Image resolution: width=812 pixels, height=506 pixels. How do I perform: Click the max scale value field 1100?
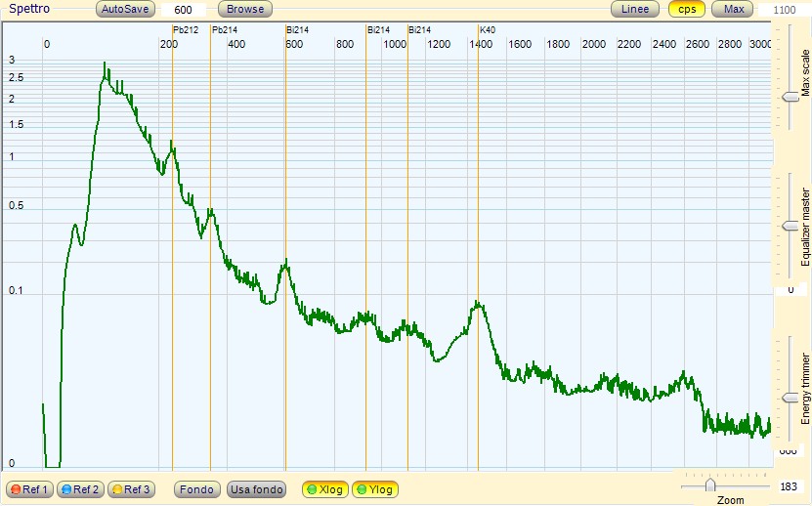(x=784, y=10)
